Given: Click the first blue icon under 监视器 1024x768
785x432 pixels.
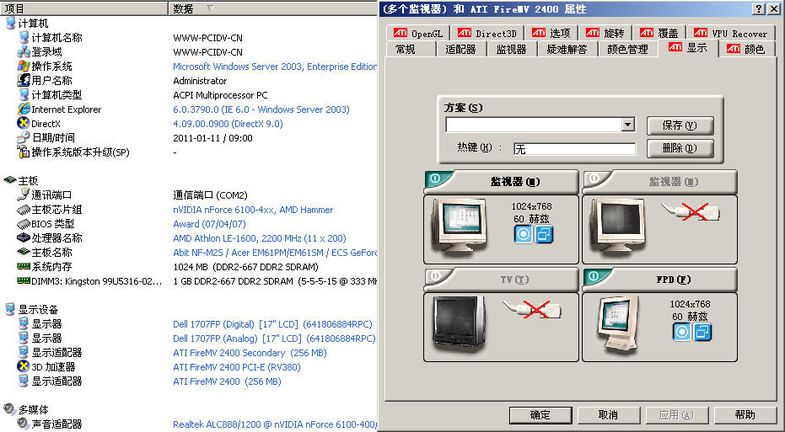Looking at the screenshot, I should click(x=523, y=234).
